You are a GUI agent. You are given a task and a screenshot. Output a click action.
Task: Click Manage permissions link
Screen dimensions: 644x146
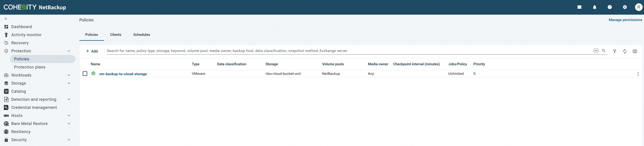click(x=625, y=20)
